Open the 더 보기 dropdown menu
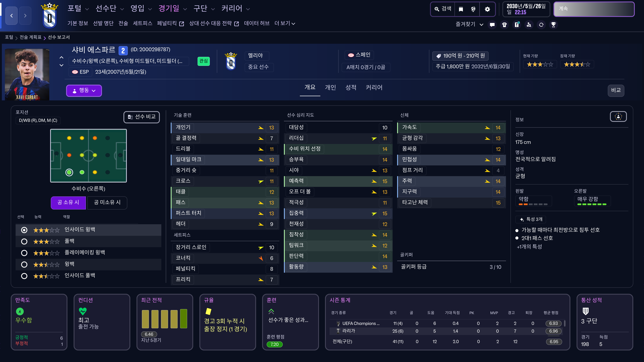The height and width of the screenshot is (362, 644). point(284,23)
